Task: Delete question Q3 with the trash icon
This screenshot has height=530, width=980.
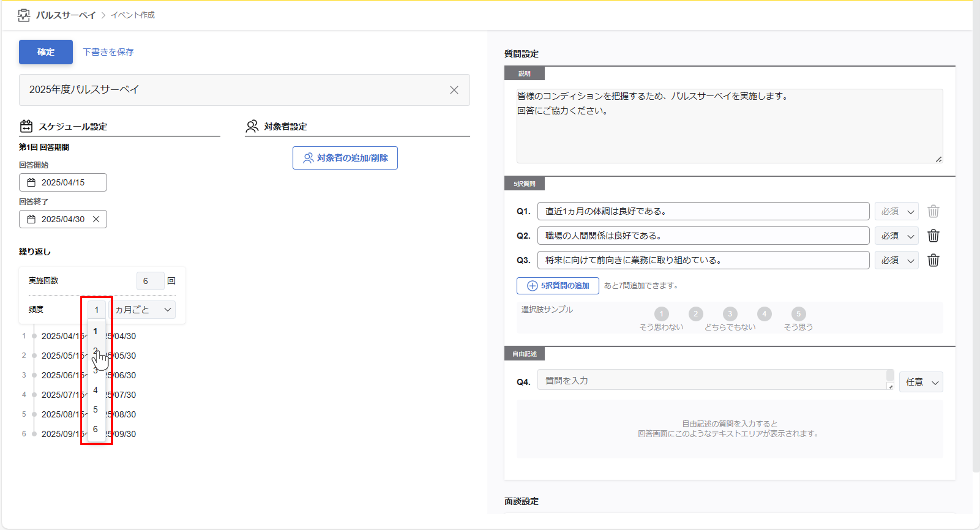Action: tap(933, 260)
